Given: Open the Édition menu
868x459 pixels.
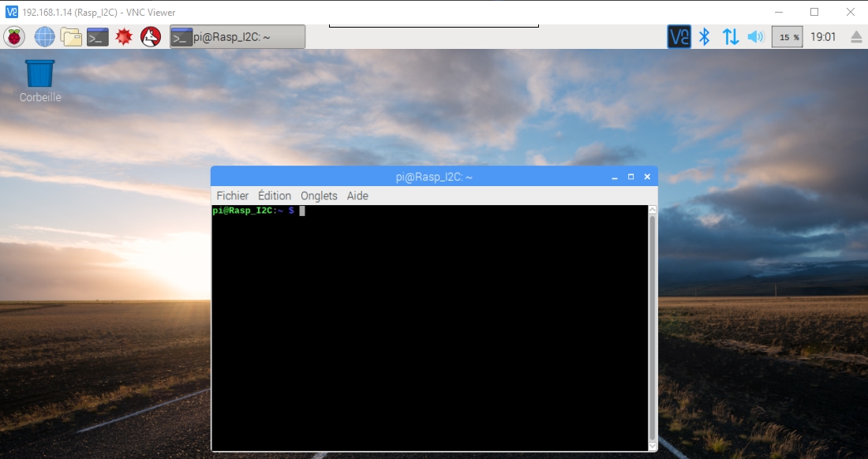Looking at the screenshot, I should tap(275, 196).
